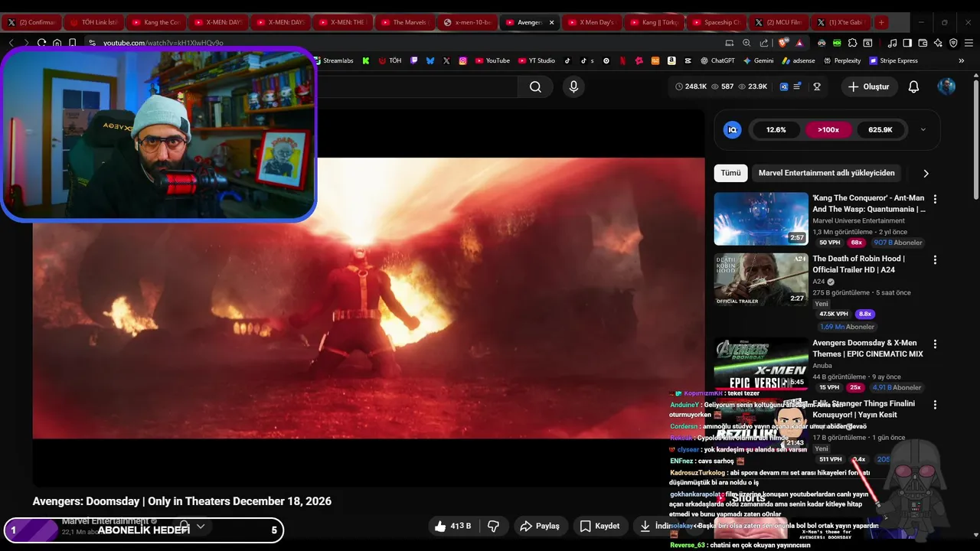Viewport: 980px width, 551px height.
Task: Open the YouTube notifications bell
Action: [913, 86]
